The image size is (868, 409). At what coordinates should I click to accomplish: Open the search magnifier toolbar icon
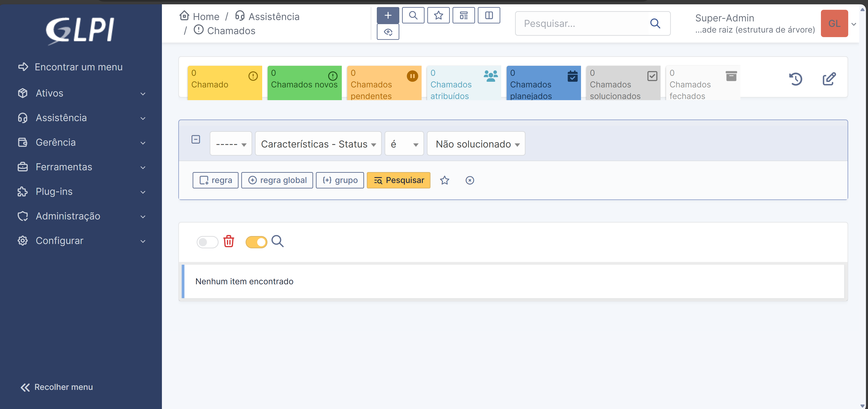pyautogui.click(x=413, y=15)
